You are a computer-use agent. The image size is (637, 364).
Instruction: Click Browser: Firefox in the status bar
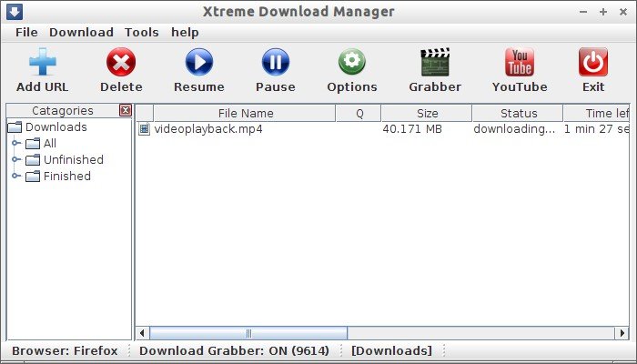(65, 350)
